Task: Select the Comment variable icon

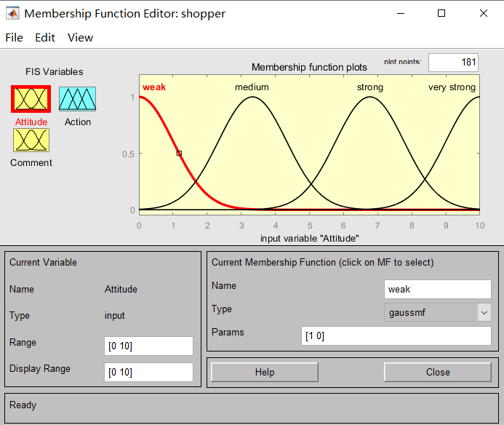Action: (x=31, y=140)
